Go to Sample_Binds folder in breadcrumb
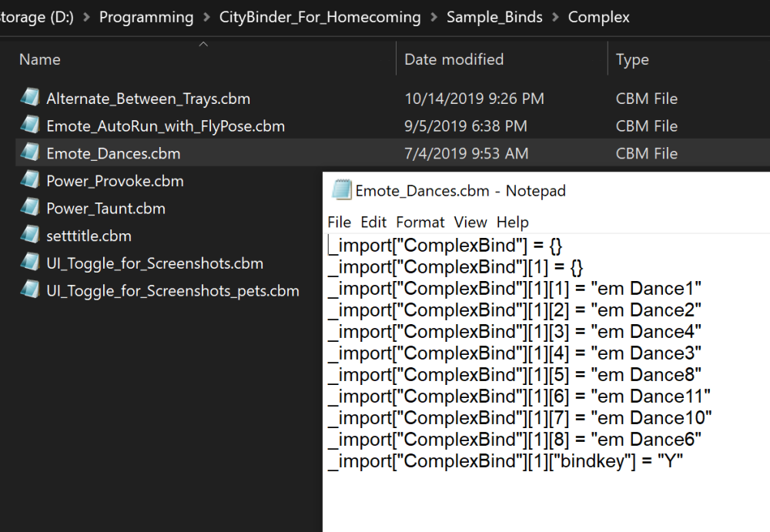The image size is (770, 532). [x=494, y=17]
